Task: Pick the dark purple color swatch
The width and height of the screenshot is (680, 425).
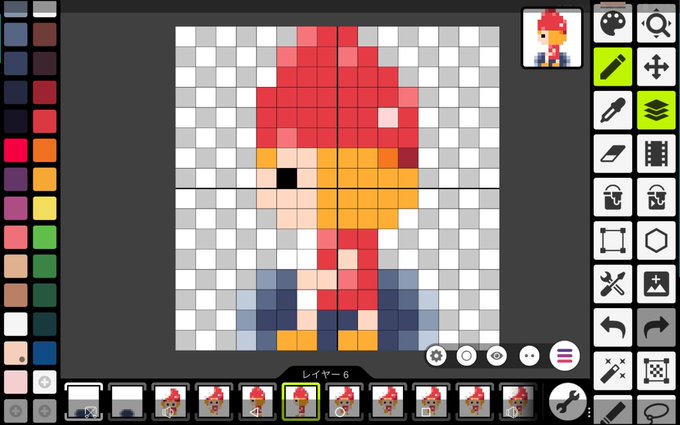Action: 16,180
